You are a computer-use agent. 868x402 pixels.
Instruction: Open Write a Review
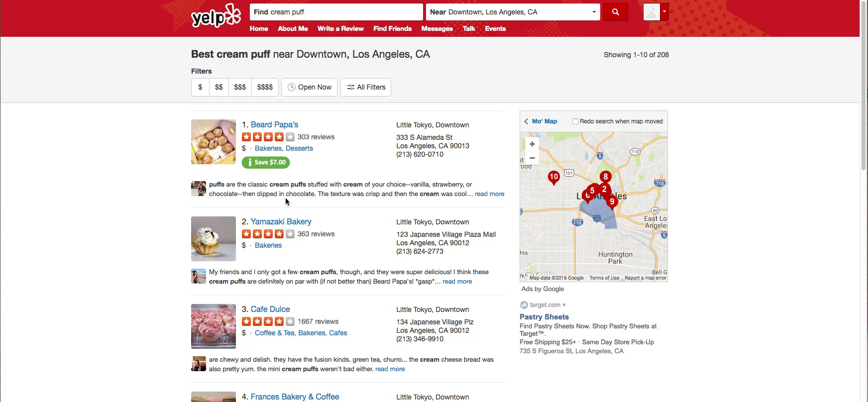[340, 29]
